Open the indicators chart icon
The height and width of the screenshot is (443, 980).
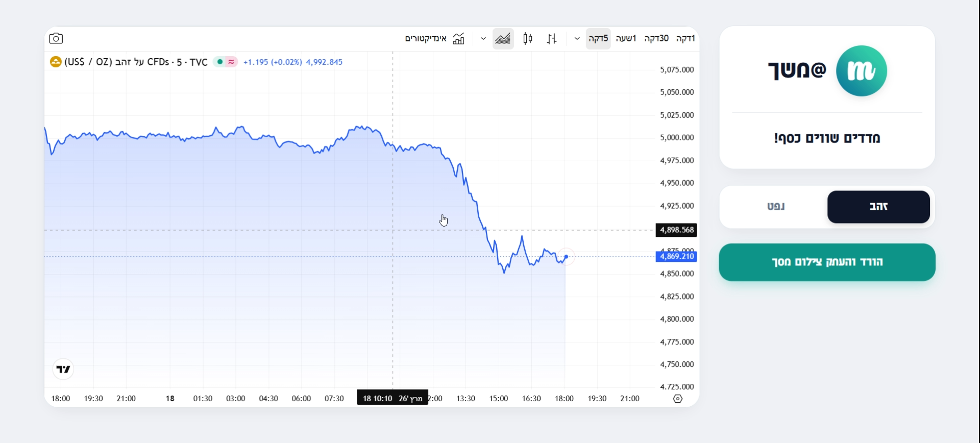[x=458, y=39]
